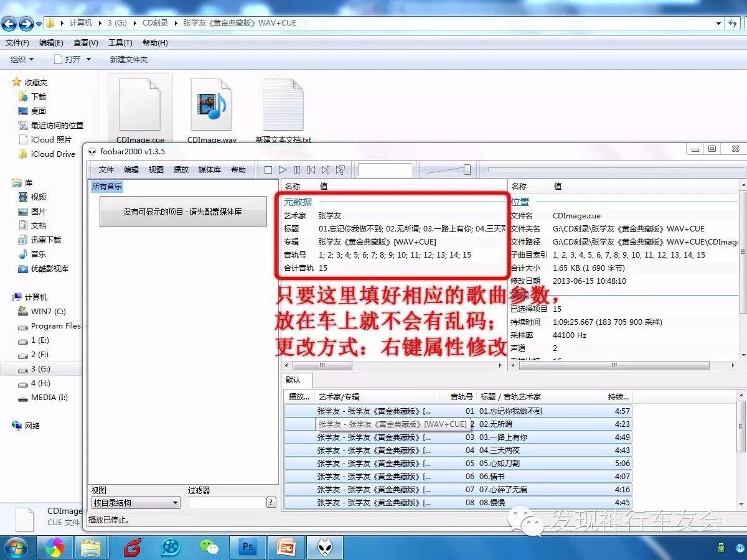Image resolution: width=747 pixels, height=560 pixels.
Task: Click the Explorer forward navigation arrow
Action: pyautogui.click(x=26, y=24)
